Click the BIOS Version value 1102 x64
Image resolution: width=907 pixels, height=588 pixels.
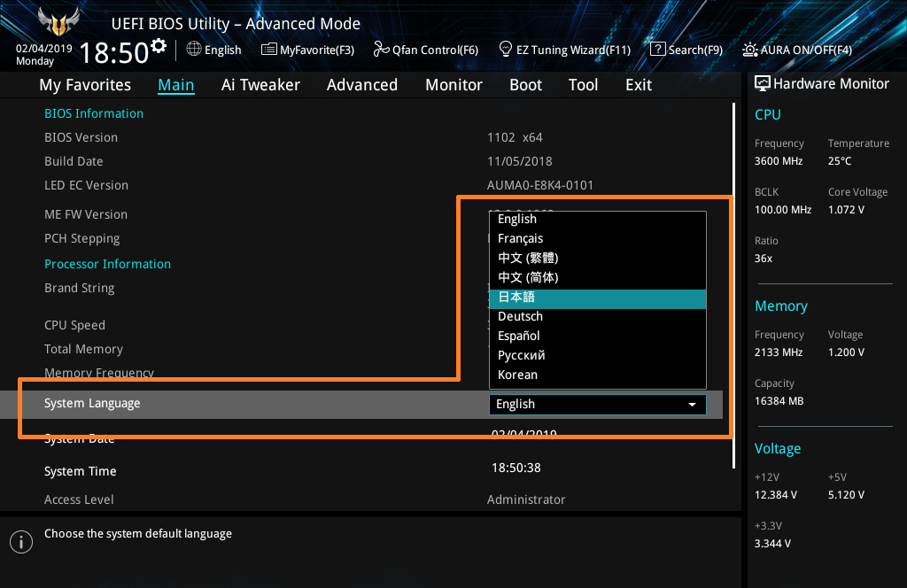[515, 137]
